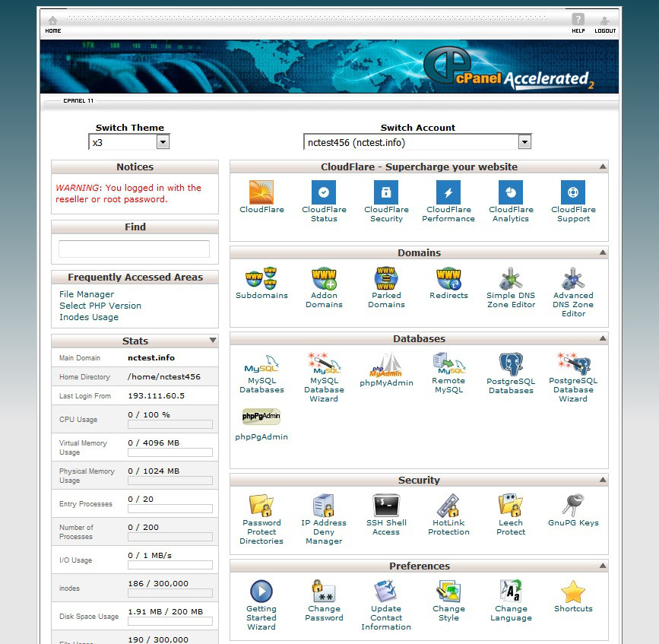Toggle the Stats panel arrow

[213, 340]
